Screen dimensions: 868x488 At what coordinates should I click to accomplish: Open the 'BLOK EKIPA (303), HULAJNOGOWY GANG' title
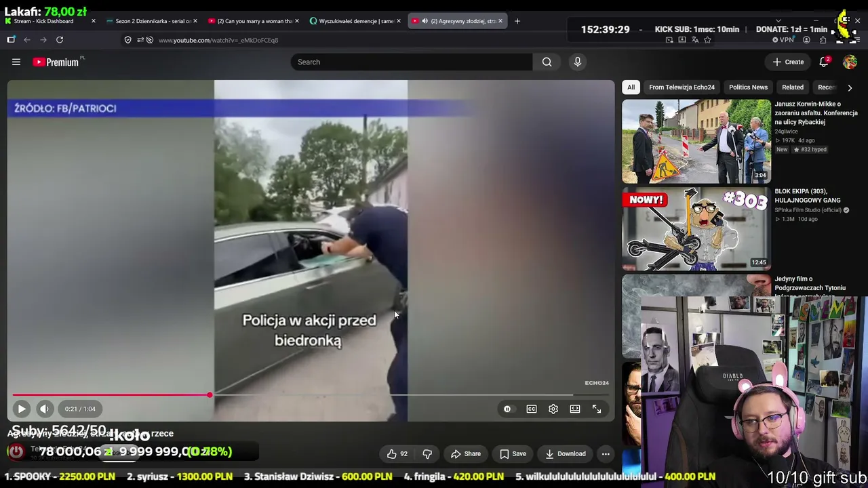[808, 196]
